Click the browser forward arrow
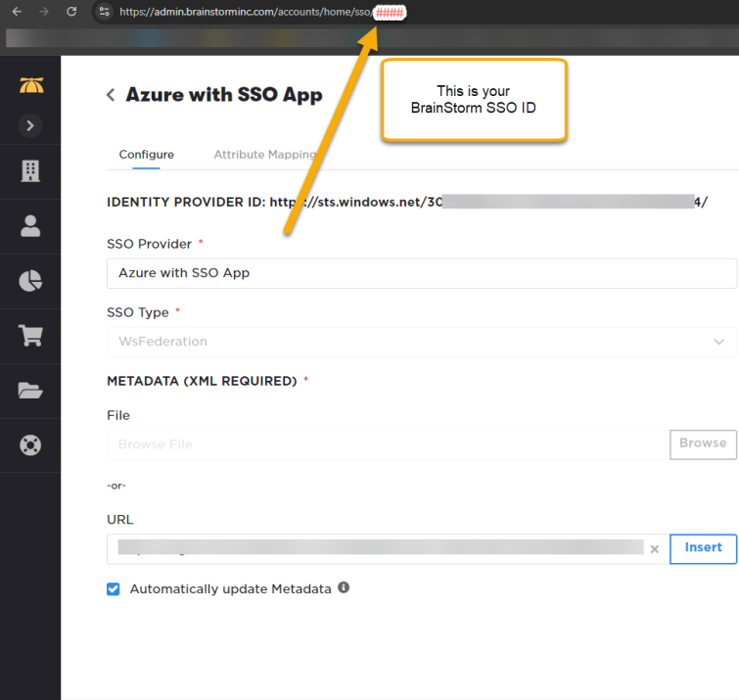 [x=44, y=12]
